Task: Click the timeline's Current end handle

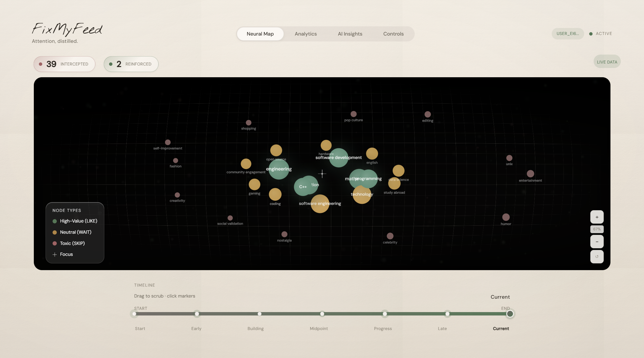Action: point(509,314)
